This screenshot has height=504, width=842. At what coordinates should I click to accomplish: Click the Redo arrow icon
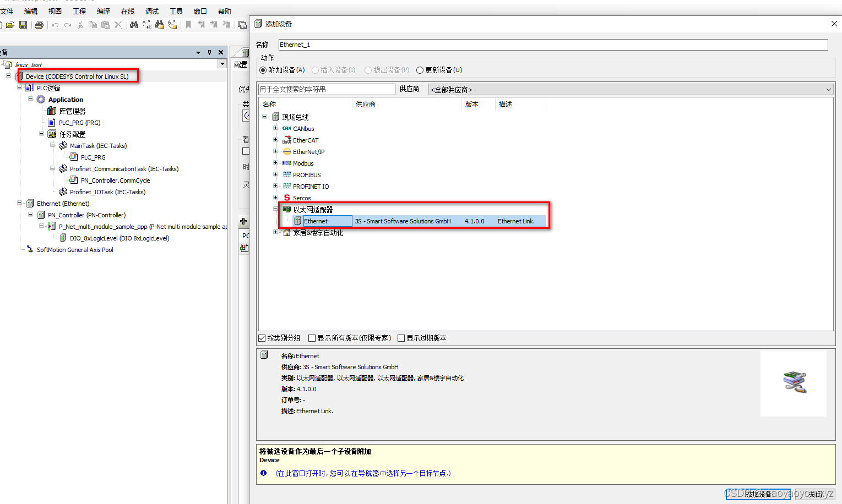point(67,25)
